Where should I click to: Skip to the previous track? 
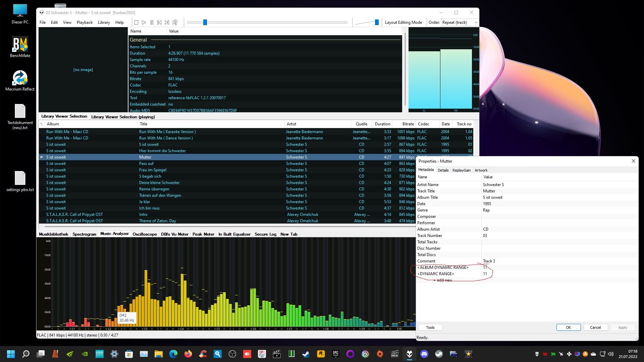pos(159,22)
